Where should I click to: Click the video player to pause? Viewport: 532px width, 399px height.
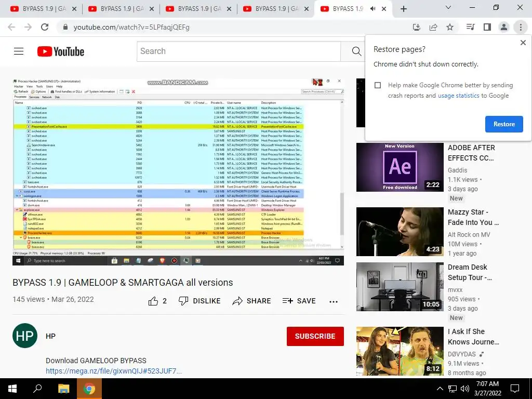pos(178,171)
